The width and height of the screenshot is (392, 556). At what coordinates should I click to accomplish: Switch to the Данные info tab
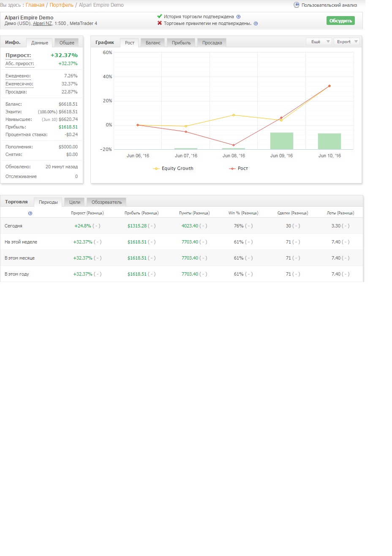(40, 43)
